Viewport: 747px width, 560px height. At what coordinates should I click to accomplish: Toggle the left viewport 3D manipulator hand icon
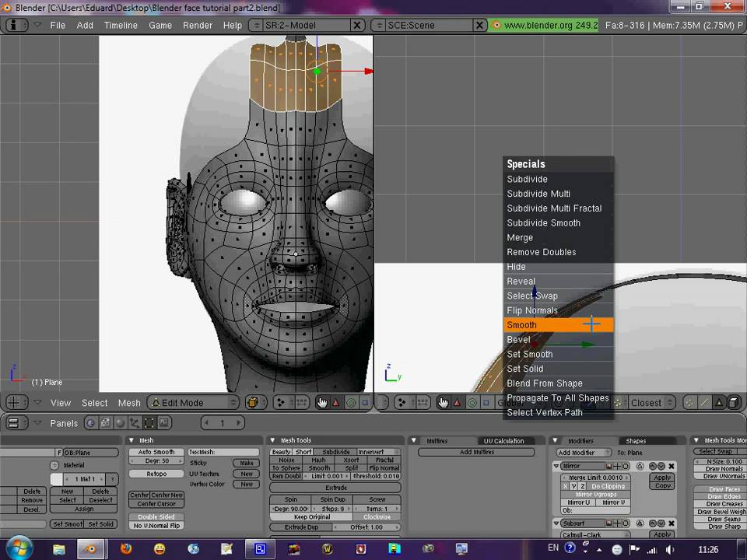click(322, 403)
